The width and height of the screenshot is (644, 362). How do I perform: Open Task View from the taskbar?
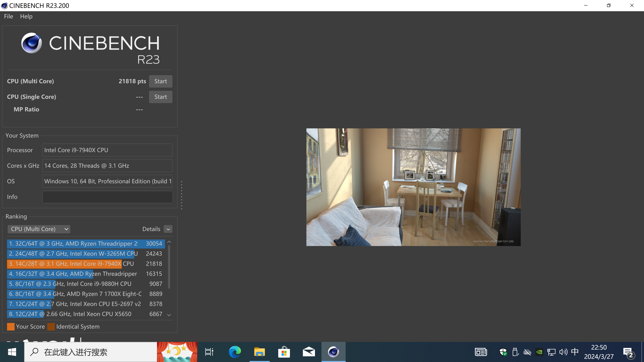coord(209,352)
